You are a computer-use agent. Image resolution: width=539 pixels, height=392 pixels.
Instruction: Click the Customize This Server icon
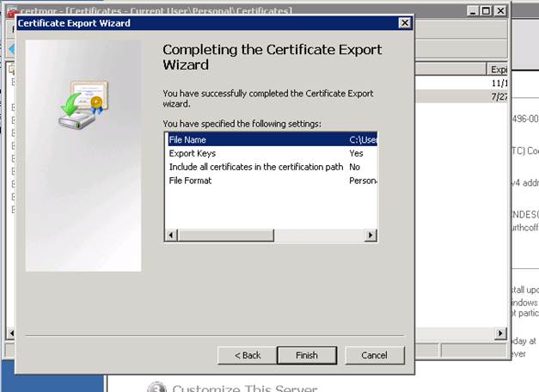pos(156,388)
